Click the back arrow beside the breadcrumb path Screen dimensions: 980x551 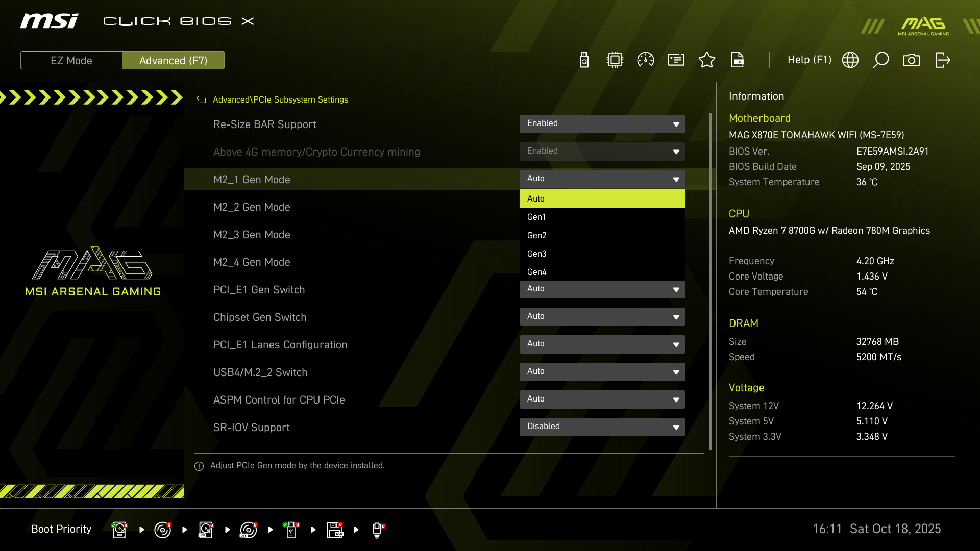201,100
